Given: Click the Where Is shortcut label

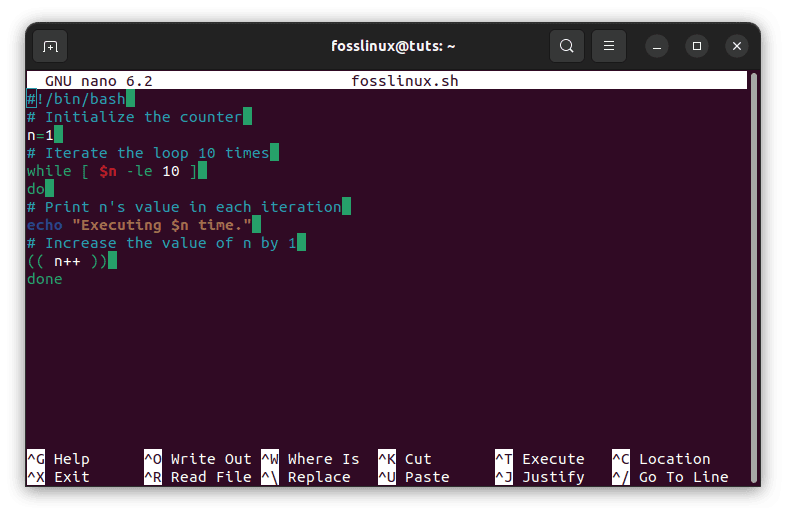Looking at the screenshot, I should pos(322,459).
